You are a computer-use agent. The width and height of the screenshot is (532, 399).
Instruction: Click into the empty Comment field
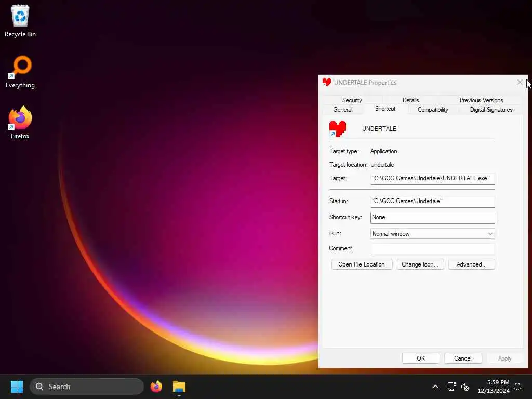(x=432, y=249)
